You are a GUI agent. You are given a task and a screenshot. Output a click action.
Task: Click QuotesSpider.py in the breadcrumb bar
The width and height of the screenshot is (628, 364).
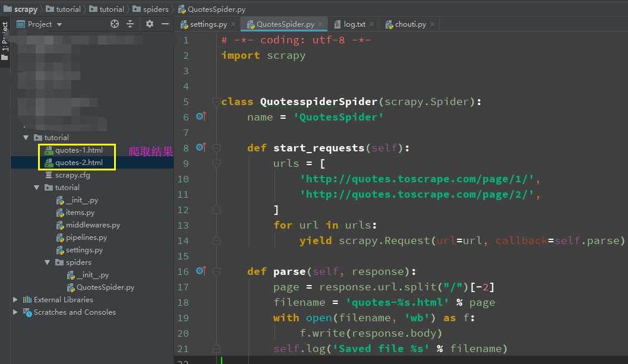tap(212, 9)
